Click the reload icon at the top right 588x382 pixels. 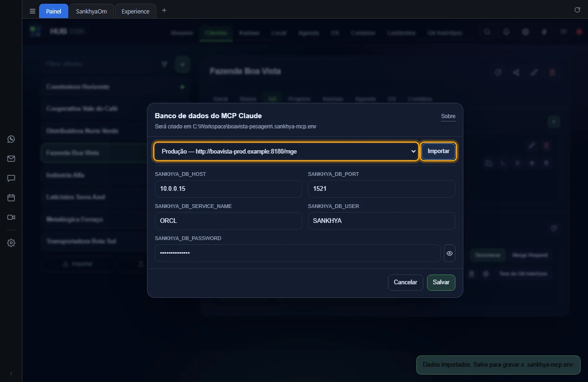[x=577, y=10]
